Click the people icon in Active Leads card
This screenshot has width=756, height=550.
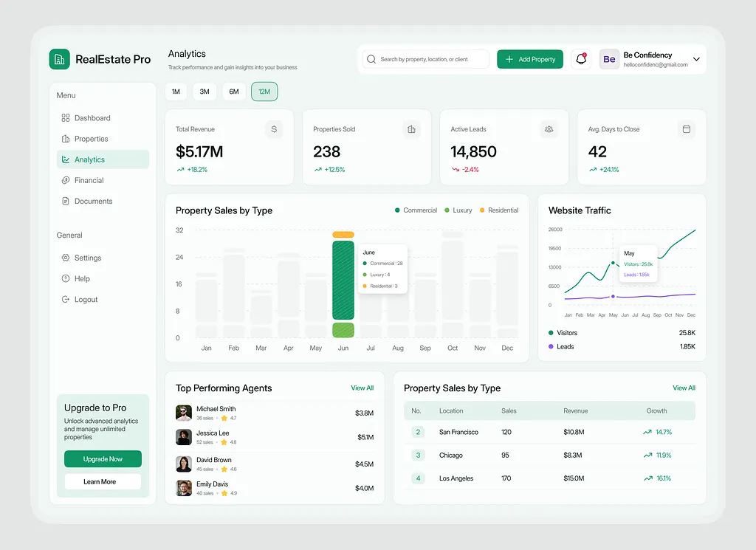(x=549, y=129)
